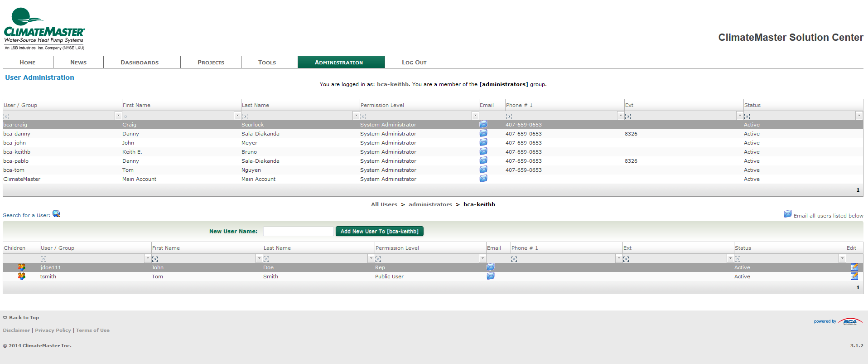Switch to the Dashboards tab
Image resolution: width=868 pixels, height=364 pixels.
pyautogui.click(x=140, y=63)
